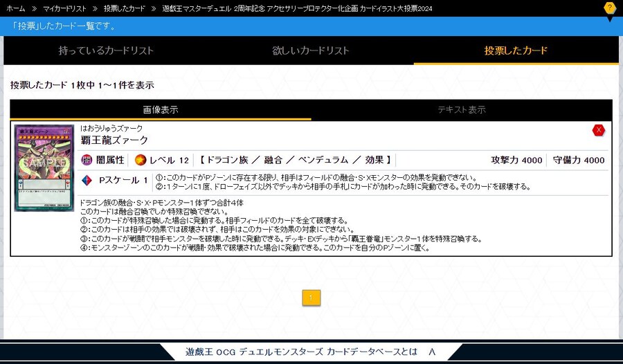
Task: Open マイカードリスト in the breadcrumb
Action: click(66, 8)
